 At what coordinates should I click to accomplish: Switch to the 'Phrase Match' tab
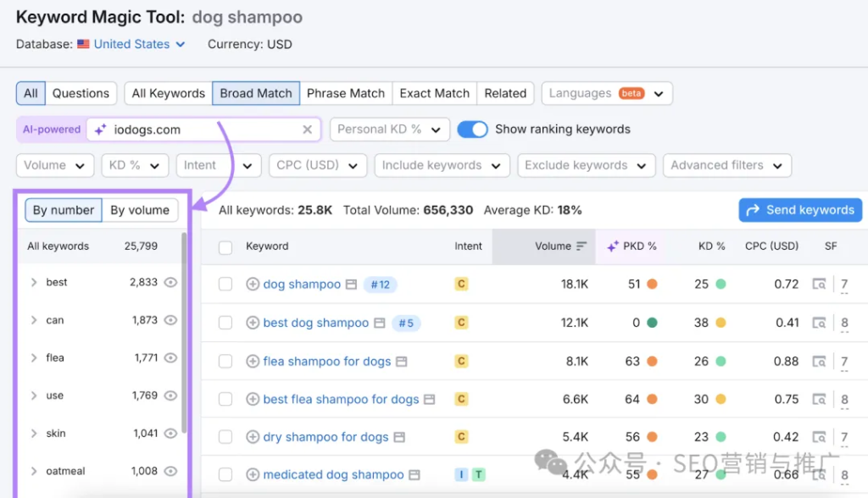[345, 93]
